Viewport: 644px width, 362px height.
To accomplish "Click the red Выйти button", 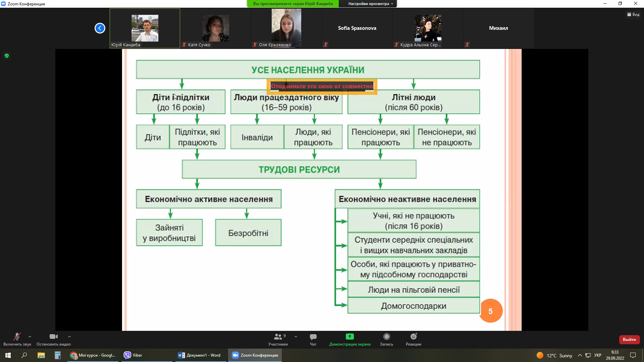I will click(629, 340).
